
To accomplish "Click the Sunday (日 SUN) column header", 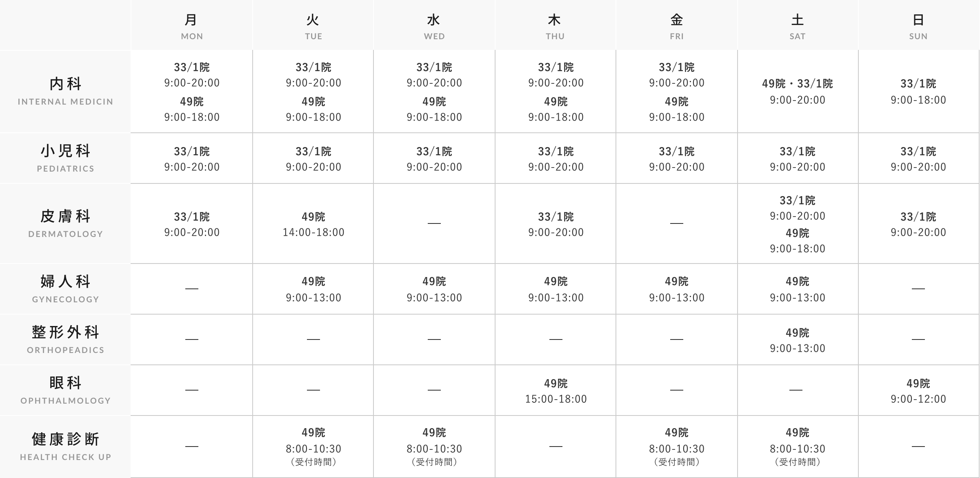I will [x=918, y=27].
